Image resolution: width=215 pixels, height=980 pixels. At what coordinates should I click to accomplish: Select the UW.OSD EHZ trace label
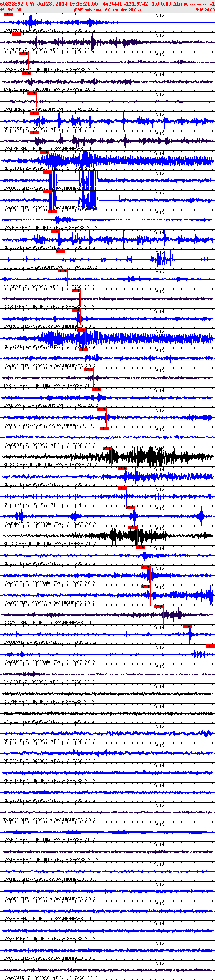49,208
